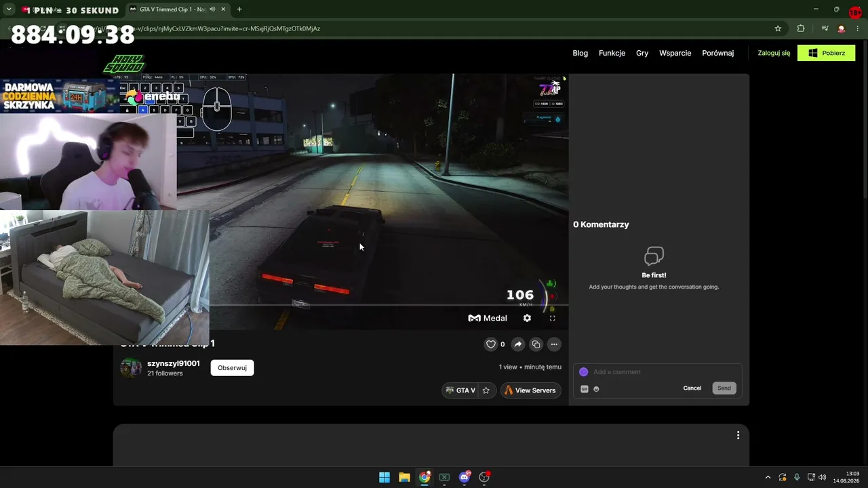Viewport: 868px width, 488px height.
Task: Open the Funkcje menu item
Action: pos(612,53)
